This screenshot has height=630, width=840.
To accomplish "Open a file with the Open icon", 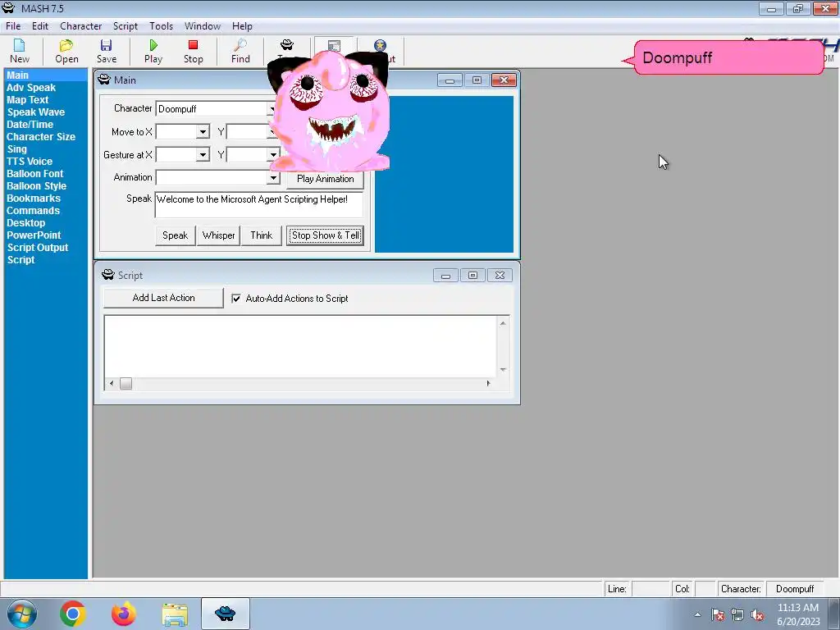I will click(x=66, y=52).
